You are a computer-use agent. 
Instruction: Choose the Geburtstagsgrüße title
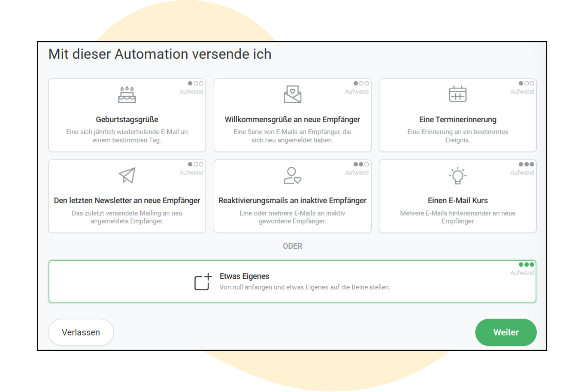[127, 120]
